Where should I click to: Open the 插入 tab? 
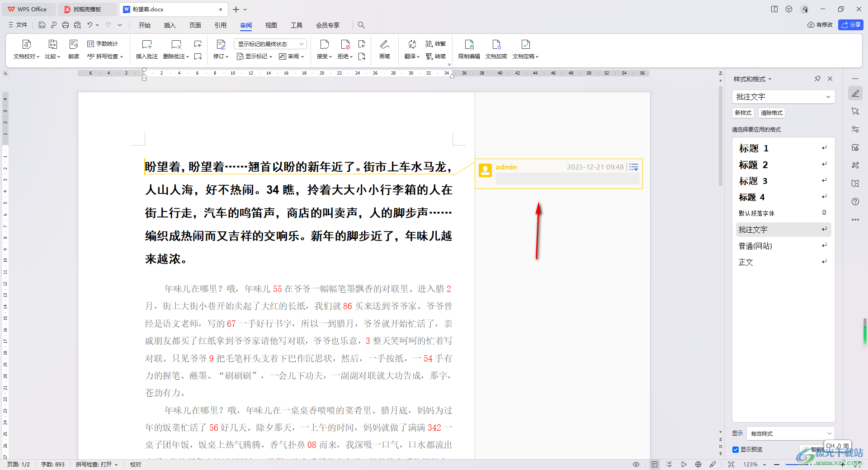[x=170, y=25]
